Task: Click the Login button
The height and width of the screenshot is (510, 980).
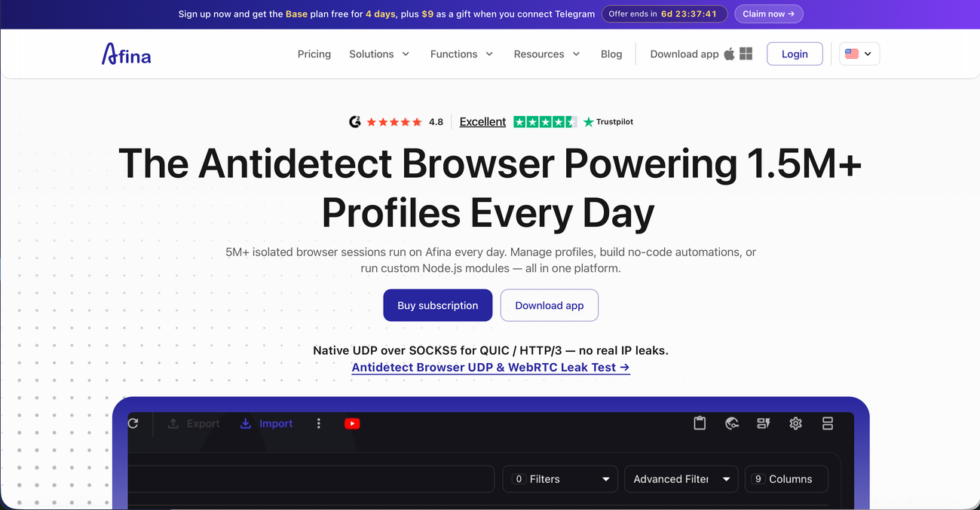Action: coord(795,53)
